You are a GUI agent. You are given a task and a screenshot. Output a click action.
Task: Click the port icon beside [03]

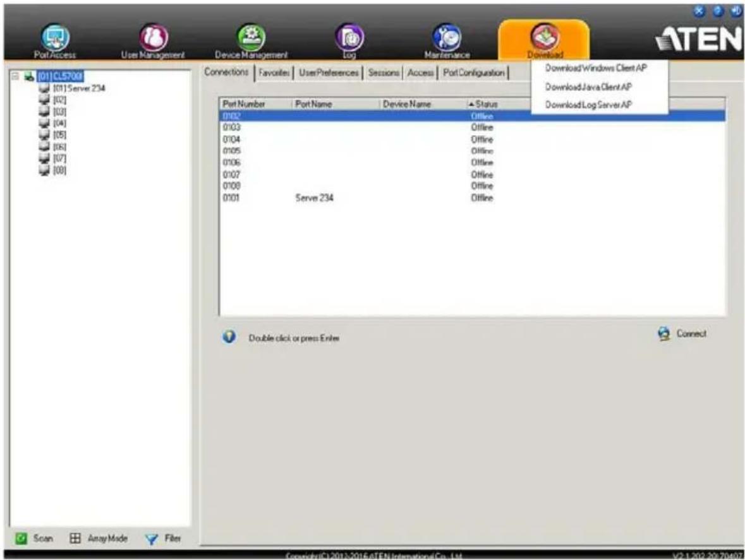tap(44, 112)
